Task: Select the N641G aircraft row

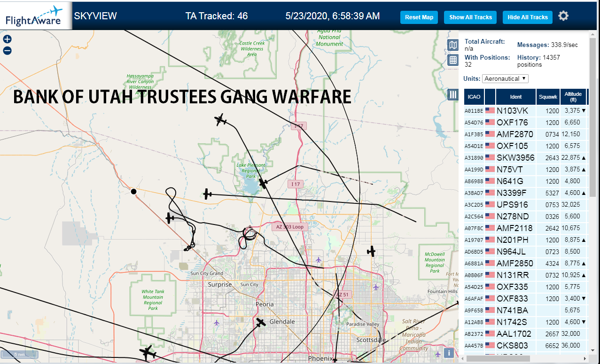Action: pos(526,181)
